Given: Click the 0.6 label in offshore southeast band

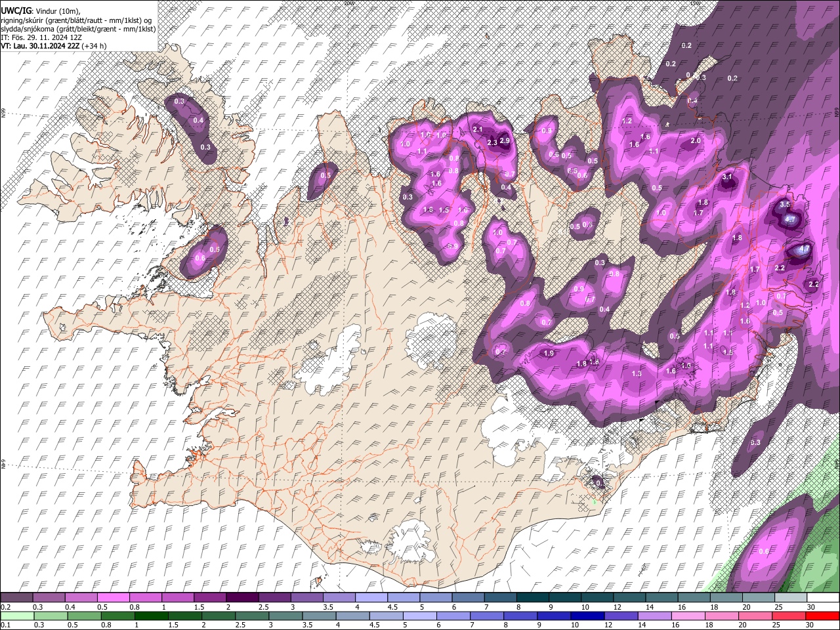Looking at the screenshot, I should click(763, 551).
